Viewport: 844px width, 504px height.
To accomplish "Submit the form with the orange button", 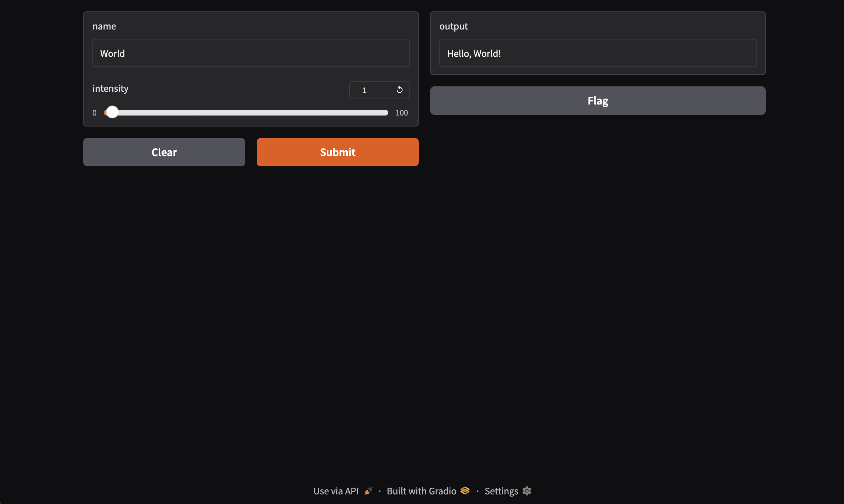I will pyautogui.click(x=337, y=152).
